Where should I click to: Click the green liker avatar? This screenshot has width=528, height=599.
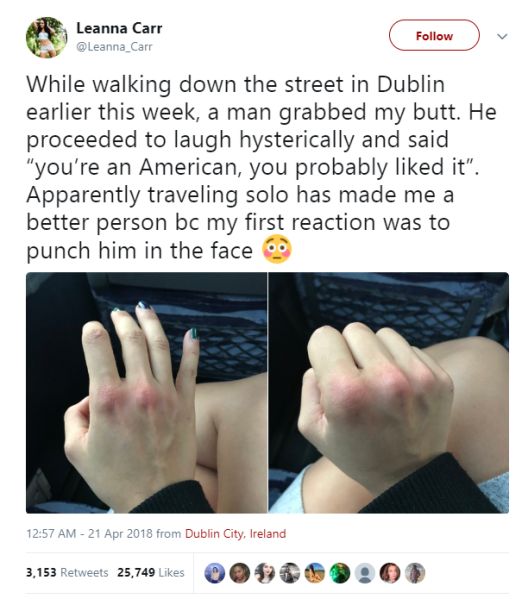click(340, 573)
